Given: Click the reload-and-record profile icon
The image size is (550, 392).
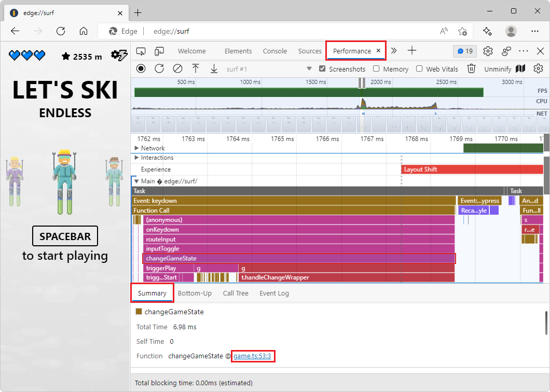Looking at the screenshot, I should (x=159, y=68).
